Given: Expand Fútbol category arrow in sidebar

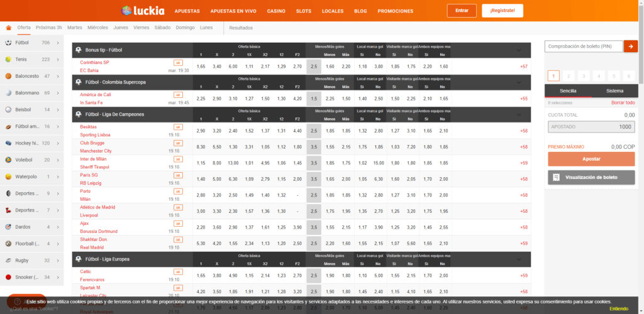Looking at the screenshot, I should 58,43.
